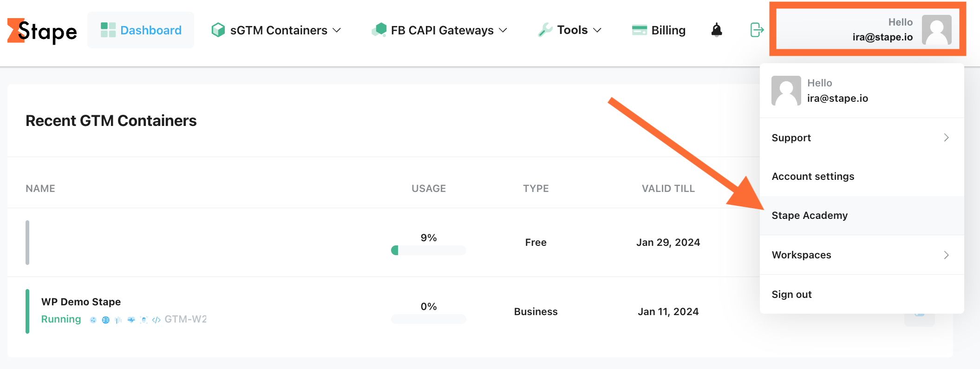
Task: Click the Business plan type cell
Action: pyautogui.click(x=536, y=312)
